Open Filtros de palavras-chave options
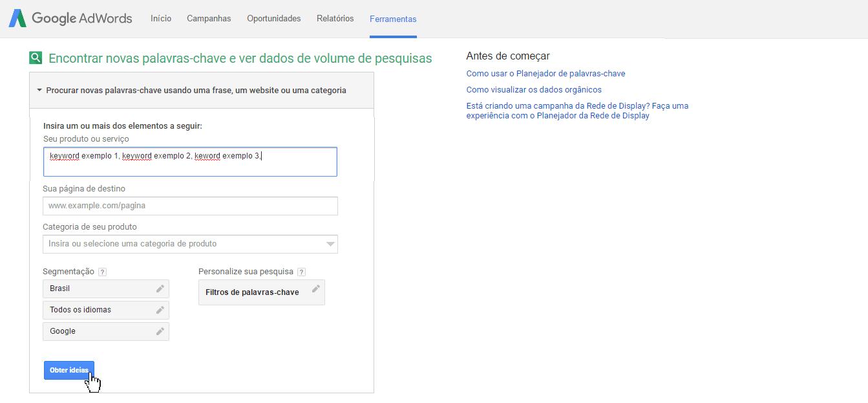 pos(262,292)
